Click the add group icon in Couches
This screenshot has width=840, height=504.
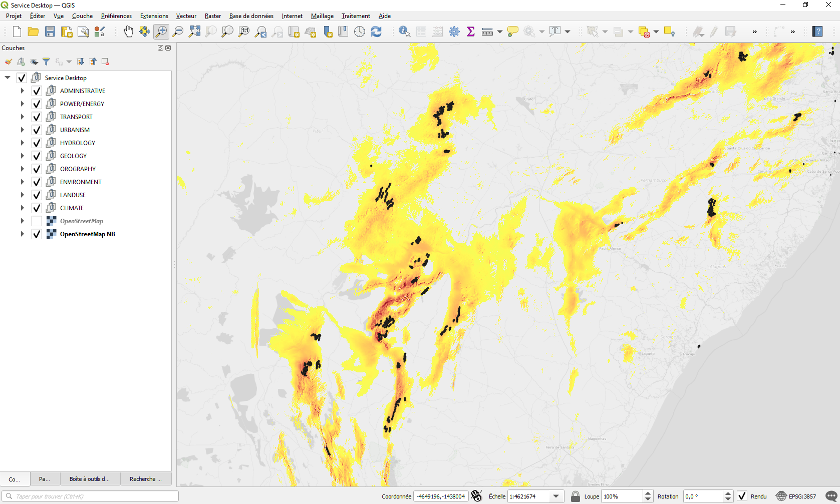(21, 62)
